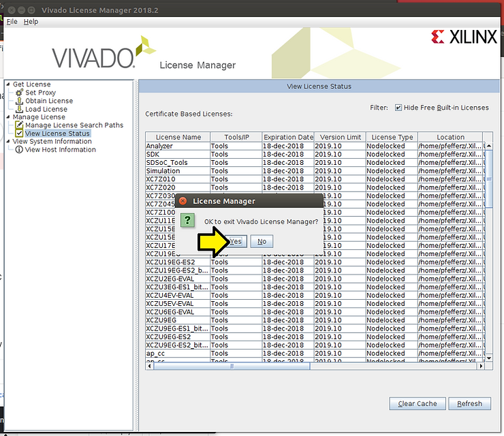Select View Host Information tree item
Image resolution: width=504 pixels, height=436 pixels.
[61, 149]
